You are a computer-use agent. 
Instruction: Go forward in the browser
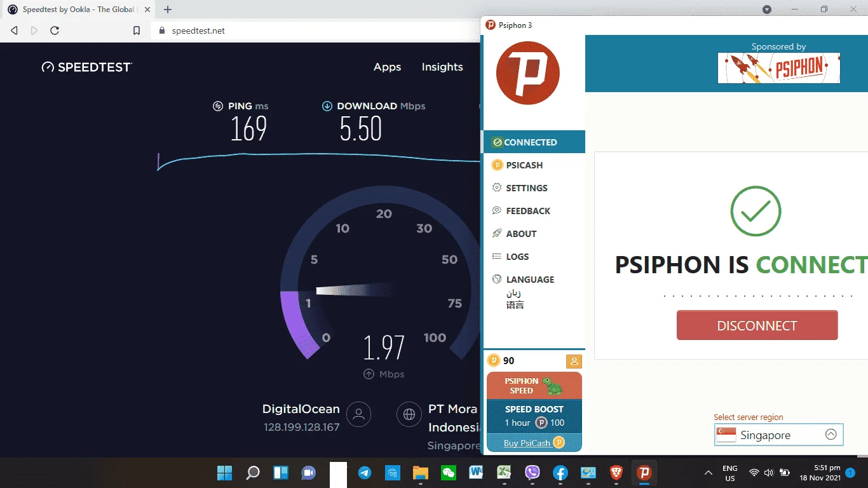tap(34, 30)
